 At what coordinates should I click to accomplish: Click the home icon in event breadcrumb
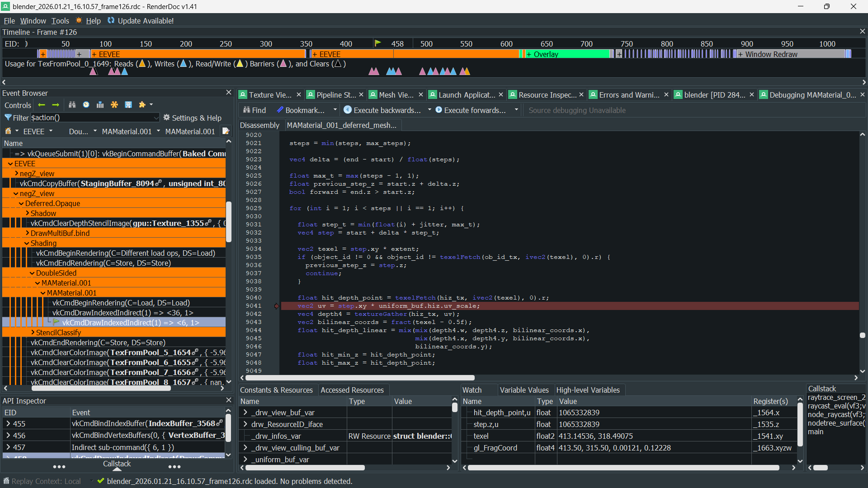click(8, 131)
